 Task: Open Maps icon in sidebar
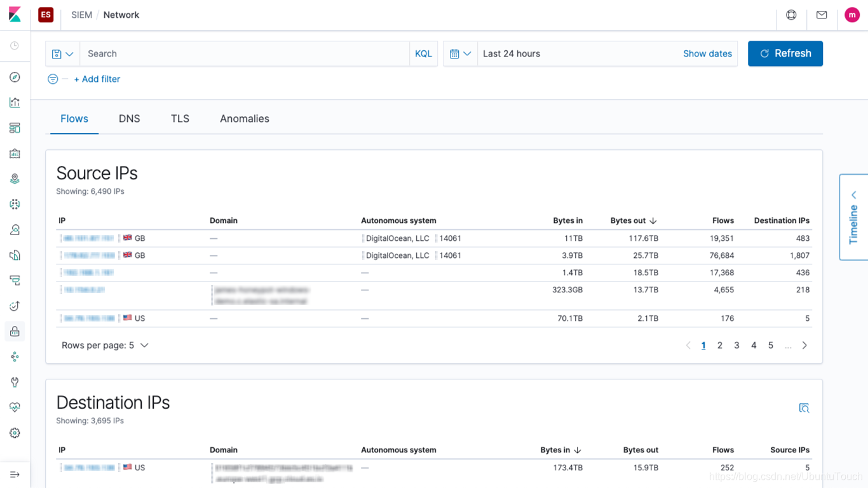point(15,179)
